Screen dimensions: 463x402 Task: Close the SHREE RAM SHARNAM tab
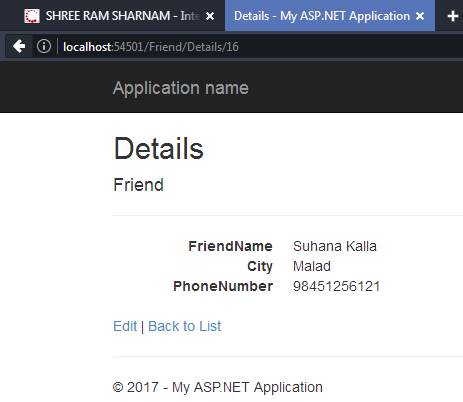[x=210, y=16]
